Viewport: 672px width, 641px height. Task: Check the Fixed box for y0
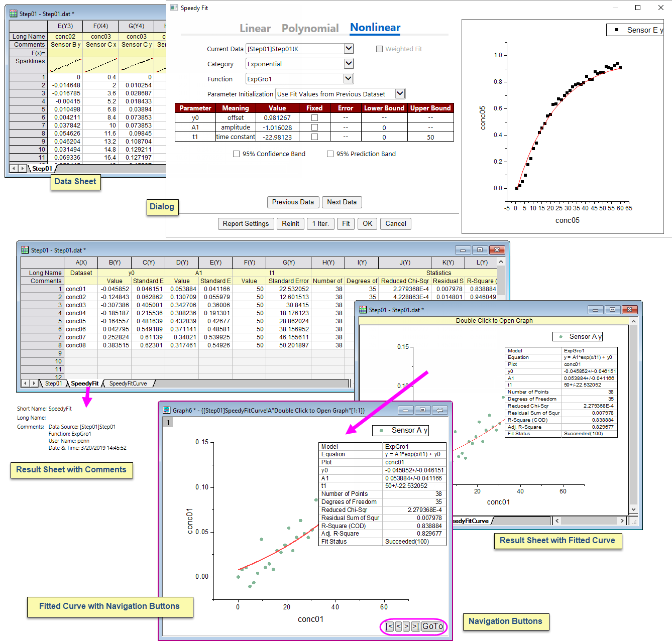point(314,118)
